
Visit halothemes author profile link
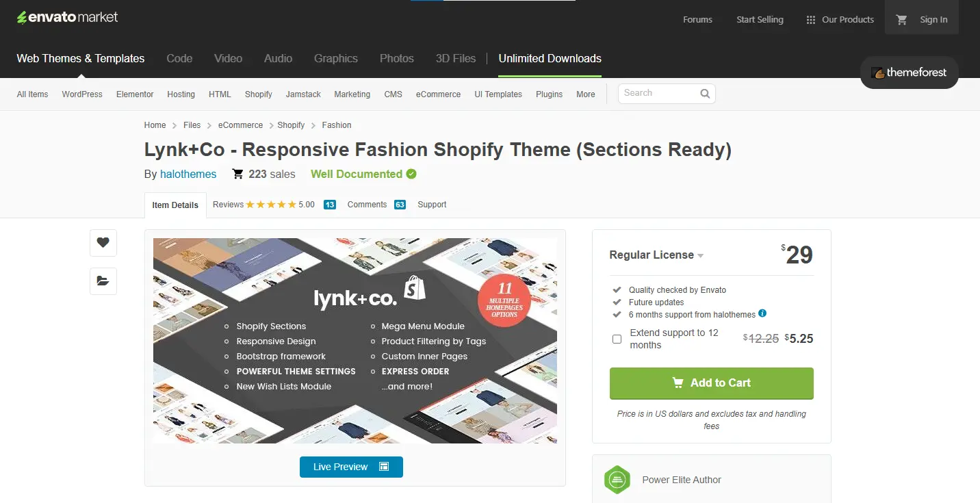click(x=188, y=175)
